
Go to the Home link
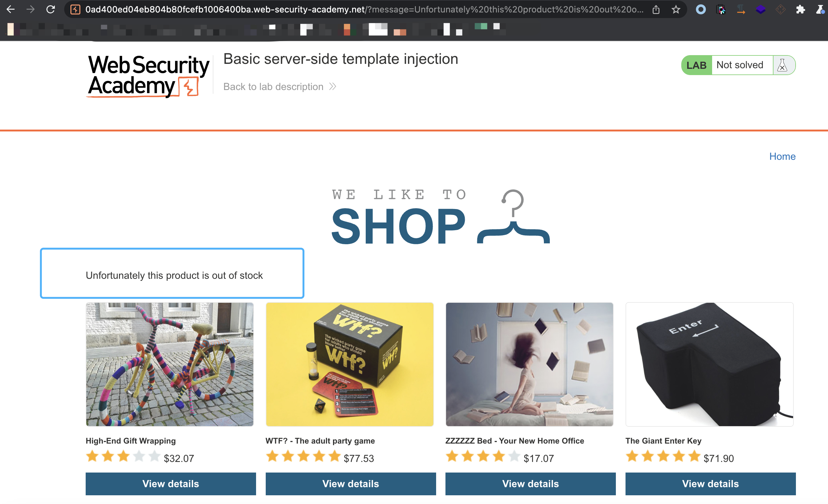point(782,156)
